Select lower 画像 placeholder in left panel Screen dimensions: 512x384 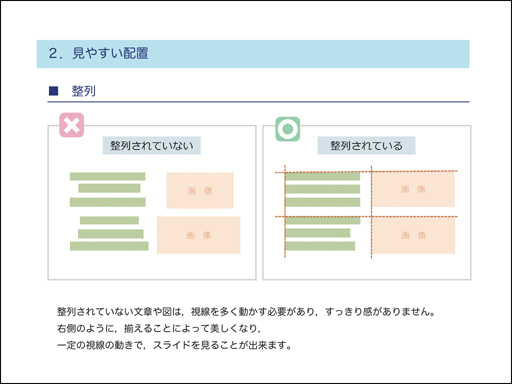[199, 235]
